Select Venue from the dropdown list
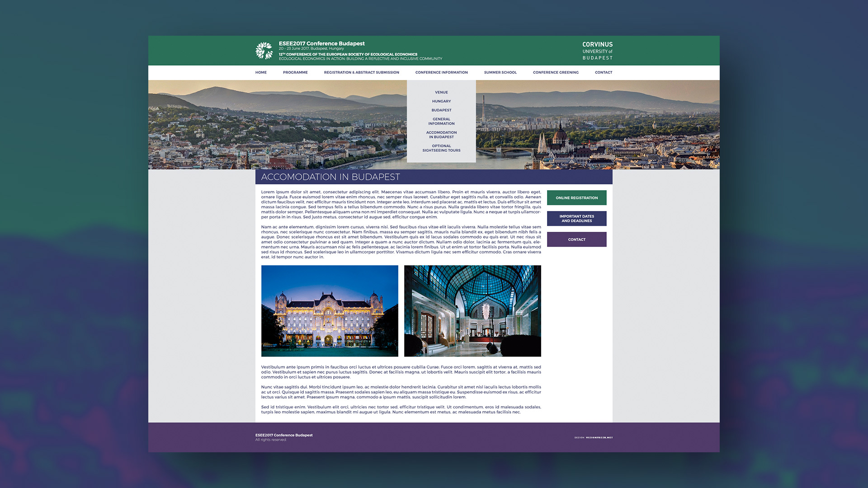The height and width of the screenshot is (488, 868). click(x=441, y=92)
